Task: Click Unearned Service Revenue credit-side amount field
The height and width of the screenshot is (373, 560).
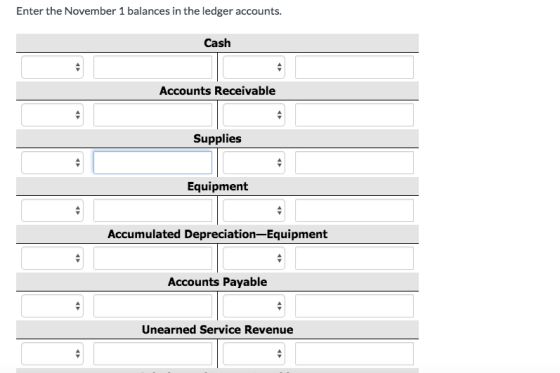Action: pos(354,354)
